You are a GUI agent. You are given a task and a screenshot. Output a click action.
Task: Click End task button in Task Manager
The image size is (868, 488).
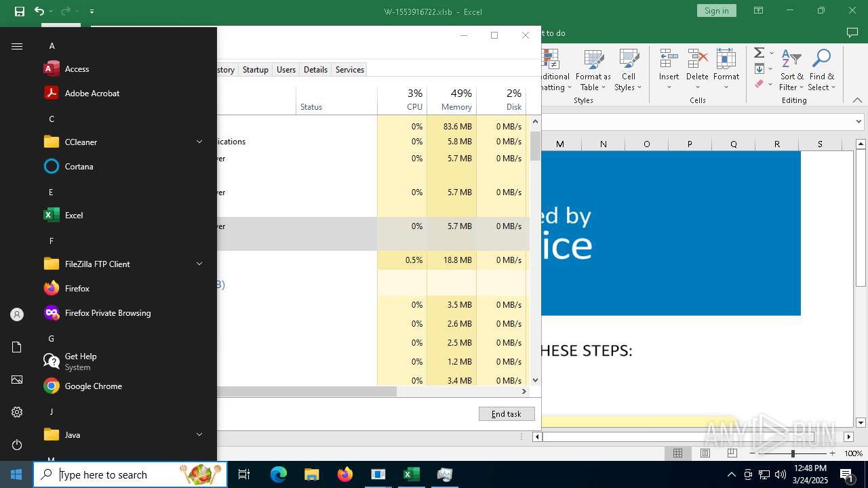(507, 414)
